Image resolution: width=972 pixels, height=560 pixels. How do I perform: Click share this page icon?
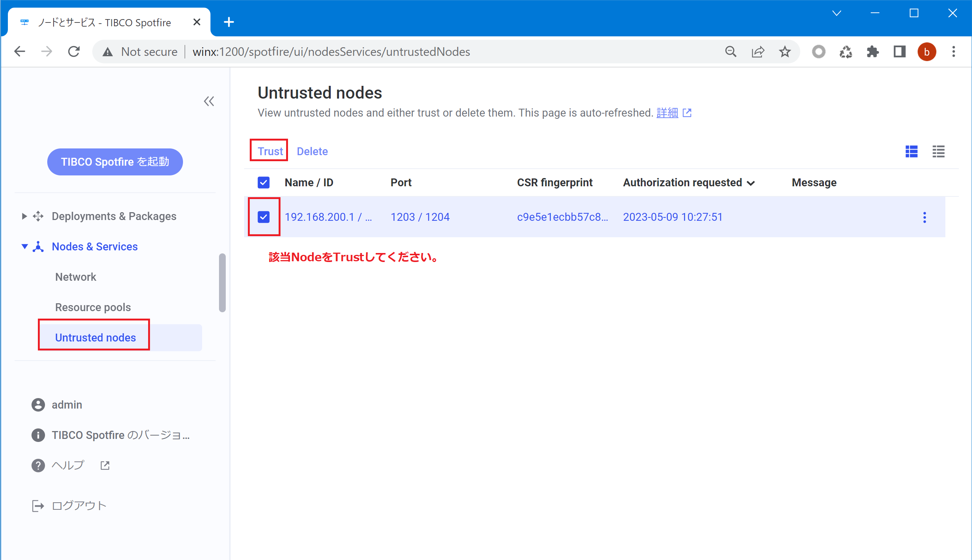[x=757, y=51]
